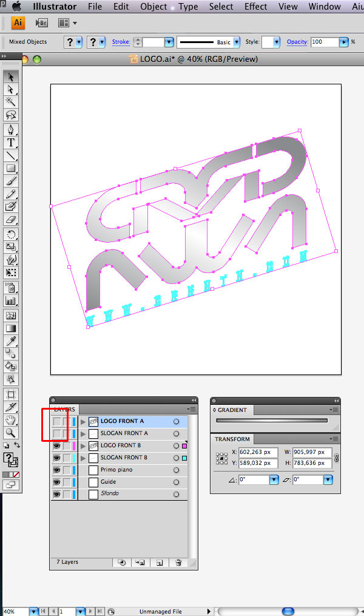The height and width of the screenshot is (616, 364).
Task: Click the Gradient slider bar
Action: (x=272, y=421)
